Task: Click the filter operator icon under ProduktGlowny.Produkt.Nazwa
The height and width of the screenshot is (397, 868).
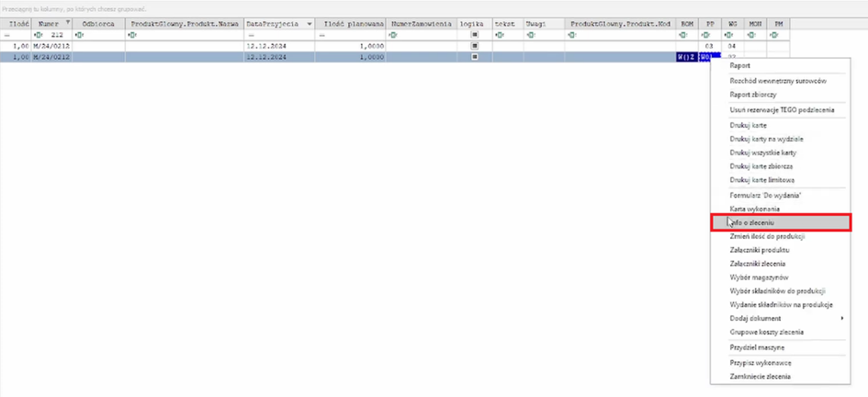Action: 132,35
